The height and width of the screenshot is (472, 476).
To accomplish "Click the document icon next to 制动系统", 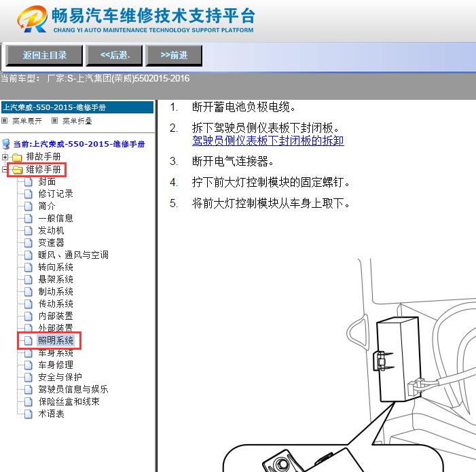I will tap(29, 292).
